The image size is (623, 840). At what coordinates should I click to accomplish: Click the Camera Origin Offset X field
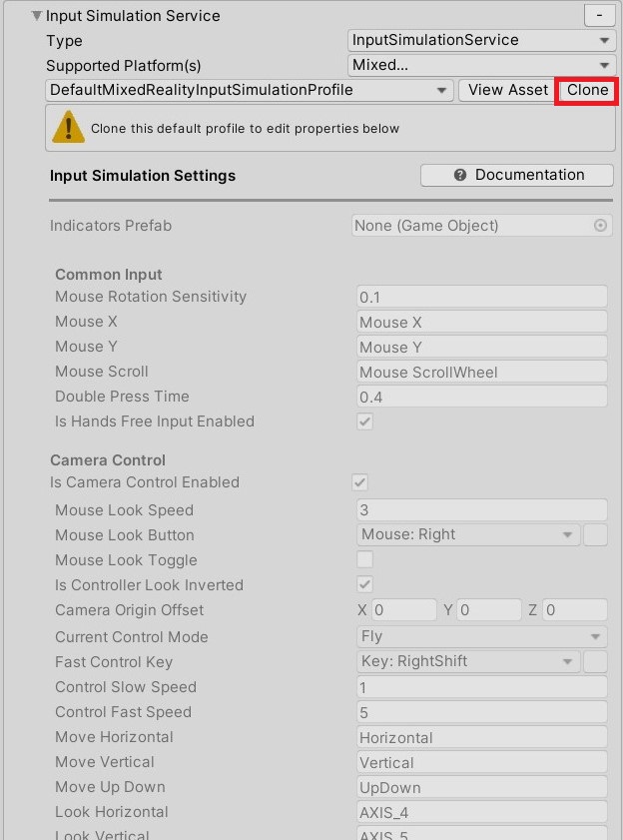tap(404, 610)
